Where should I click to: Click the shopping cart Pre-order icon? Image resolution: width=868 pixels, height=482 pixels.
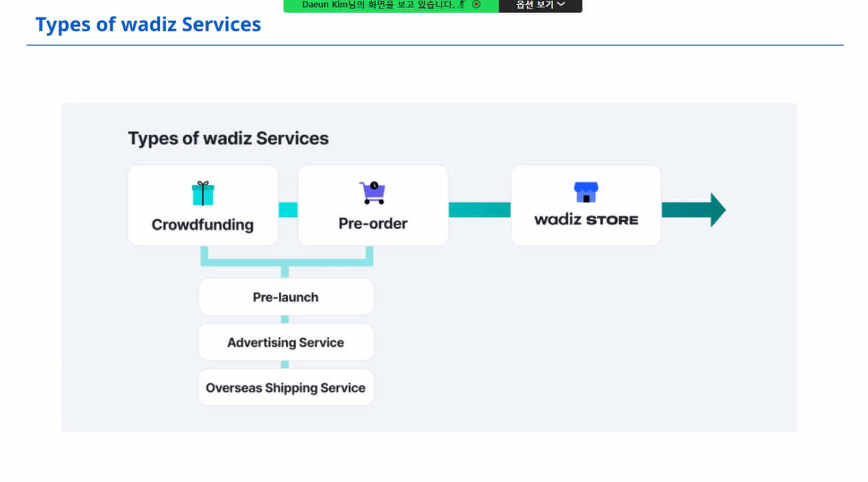coord(372,193)
